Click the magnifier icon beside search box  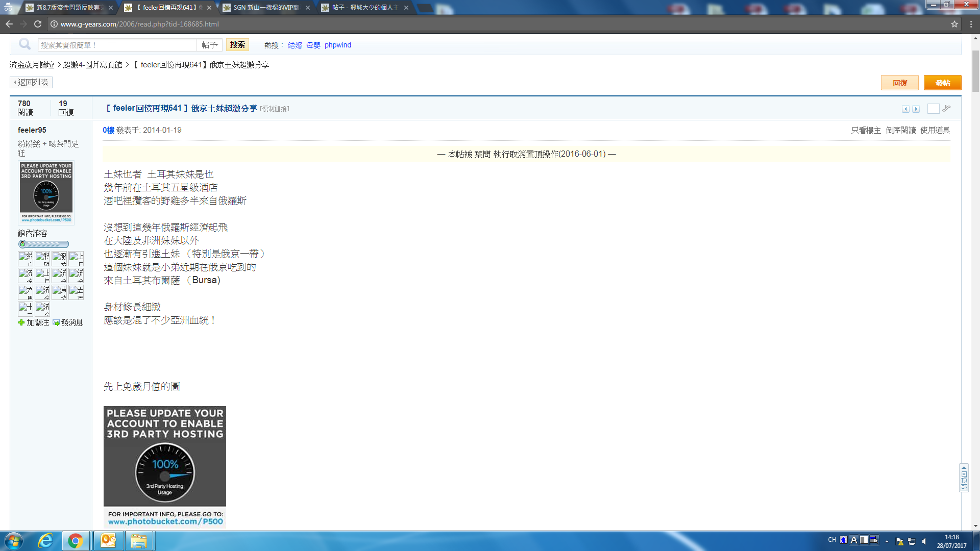24,44
